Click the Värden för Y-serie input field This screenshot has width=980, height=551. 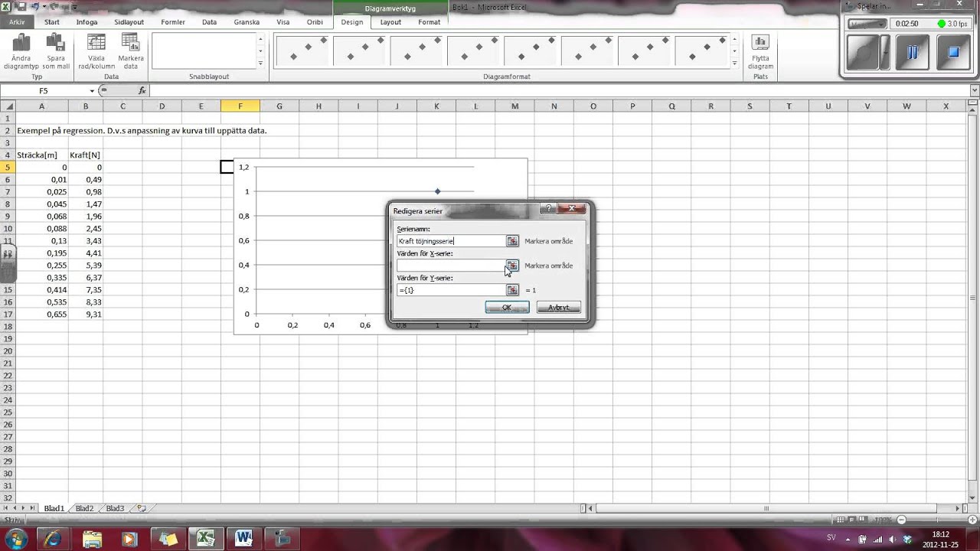450,290
